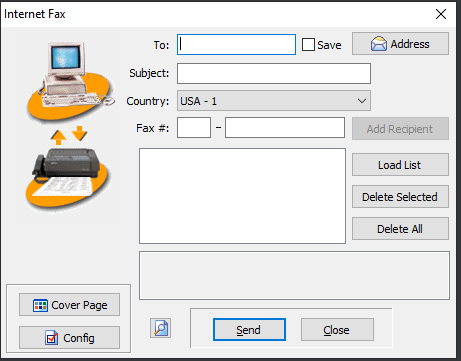Open the Address book button
Image resolution: width=461 pixels, height=361 pixels.
pos(400,44)
